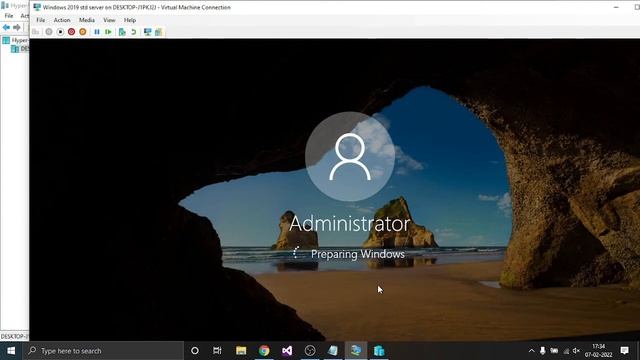The image size is (640, 360).
Task: Open the File menu of Virtual Machine Connection
Action: (41, 20)
